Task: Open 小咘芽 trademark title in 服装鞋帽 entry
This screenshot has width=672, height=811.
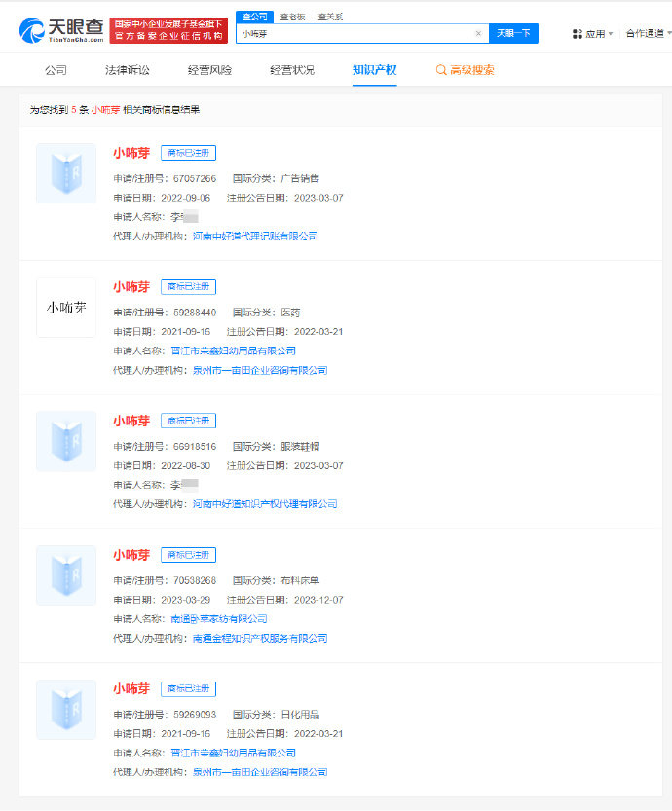Action: (x=131, y=421)
